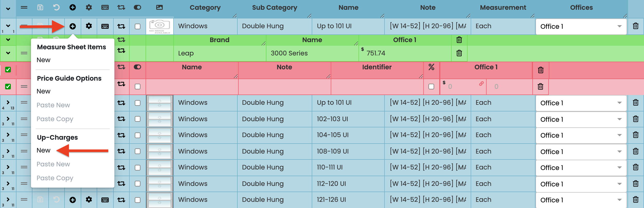The image size is (644, 208).
Task: Click the up-charge Name input field in the red row
Action: (192, 87)
